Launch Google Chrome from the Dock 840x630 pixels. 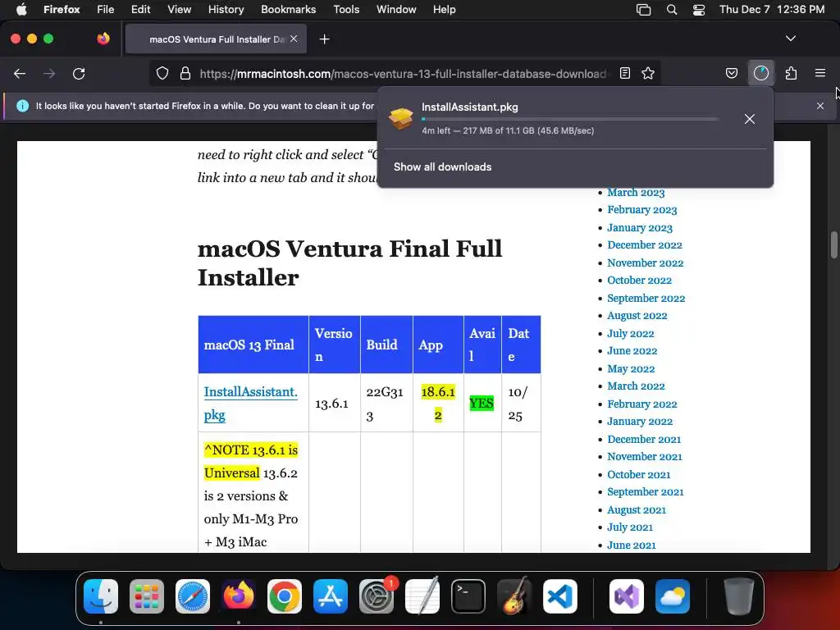(x=285, y=596)
